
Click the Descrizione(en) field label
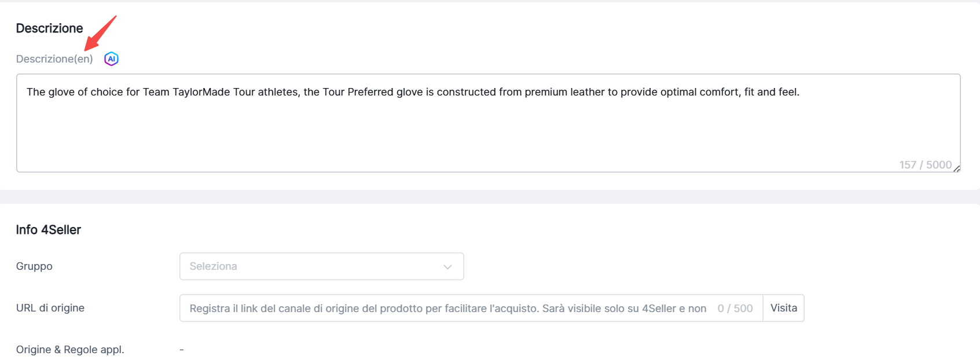pyautogui.click(x=54, y=59)
